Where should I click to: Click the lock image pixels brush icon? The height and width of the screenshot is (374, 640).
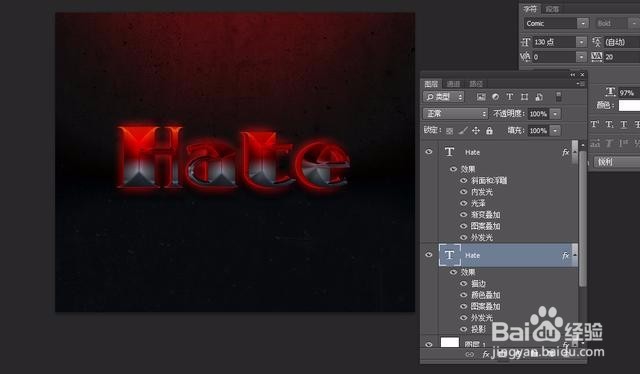click(463, 131)
